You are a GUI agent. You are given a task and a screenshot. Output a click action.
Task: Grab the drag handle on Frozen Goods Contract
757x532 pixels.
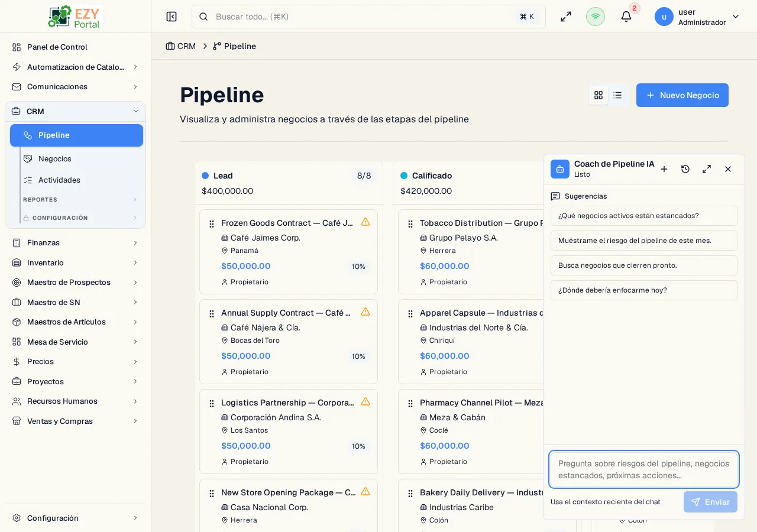(212, 224)
